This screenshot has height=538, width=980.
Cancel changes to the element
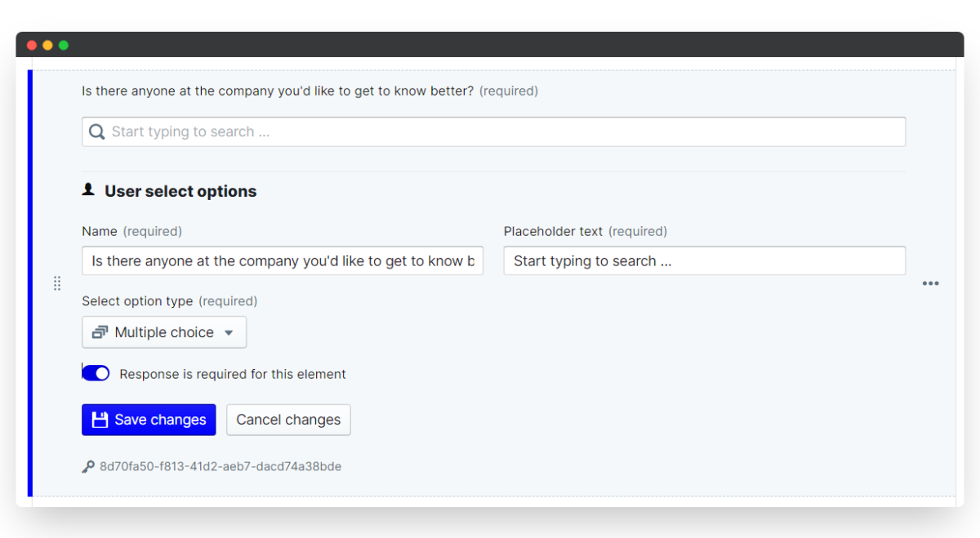288,420
